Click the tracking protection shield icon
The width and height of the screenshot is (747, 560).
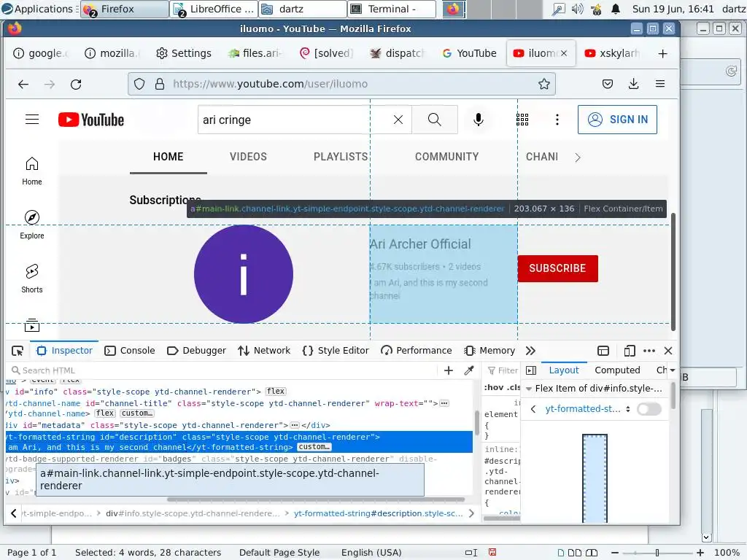coord(139,85)
